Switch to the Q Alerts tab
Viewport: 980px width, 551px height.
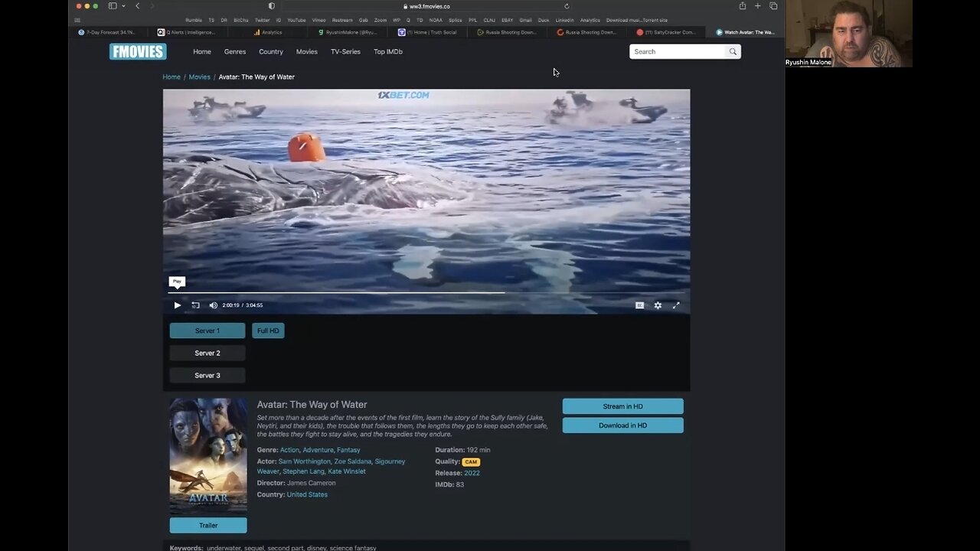[188, 32]
